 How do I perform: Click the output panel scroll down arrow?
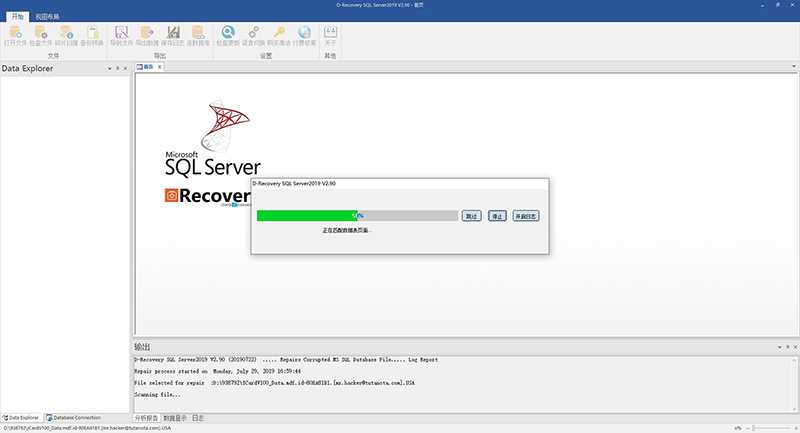(794, 409)
